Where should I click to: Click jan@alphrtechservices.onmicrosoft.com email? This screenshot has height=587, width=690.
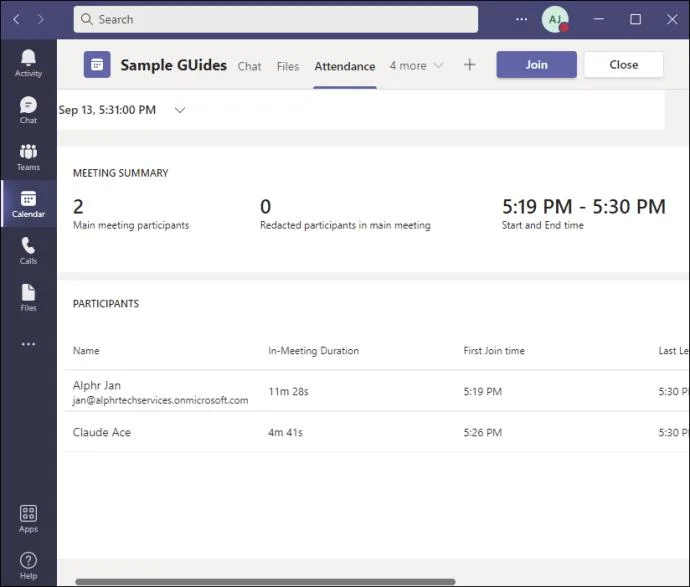coord(160,400)
